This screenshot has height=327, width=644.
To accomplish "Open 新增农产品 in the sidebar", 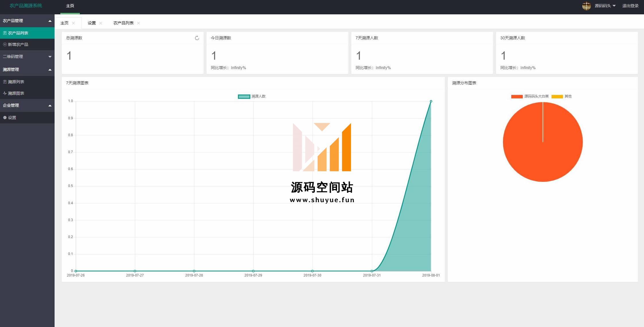I will pos(27,44).
